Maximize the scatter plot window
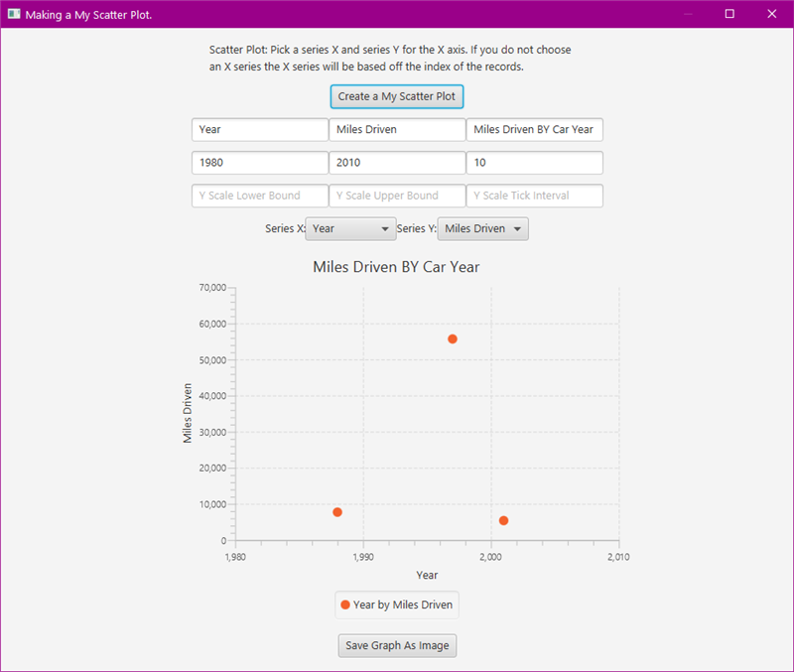794x672 pixels. [x=729, y=14]
